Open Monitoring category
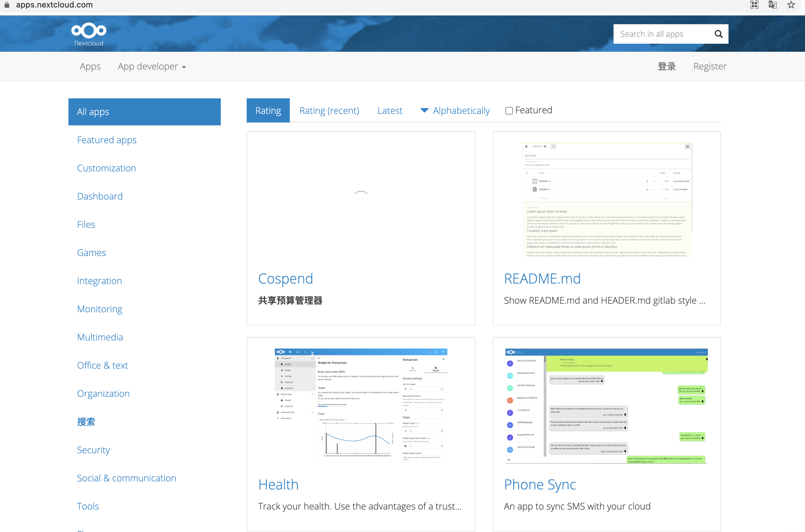The height and width of the screenshot is (532, 805). (x=99, y=309)
